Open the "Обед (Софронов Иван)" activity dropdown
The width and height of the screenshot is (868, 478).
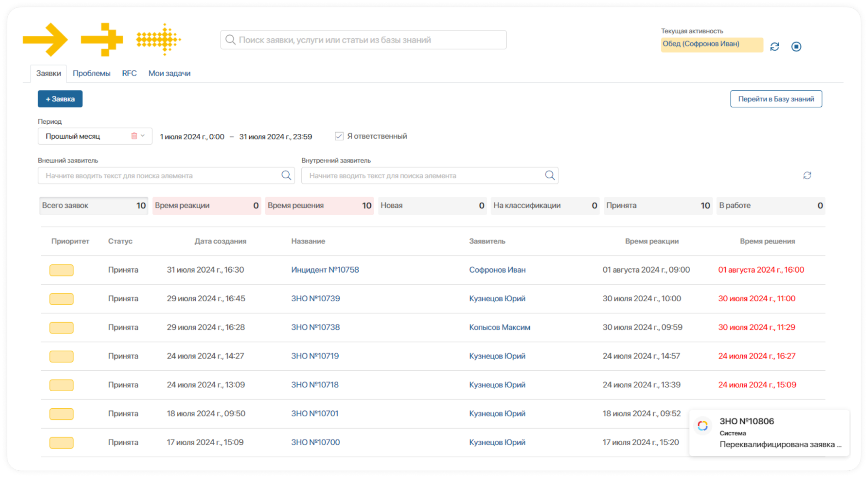click(711, 44)
